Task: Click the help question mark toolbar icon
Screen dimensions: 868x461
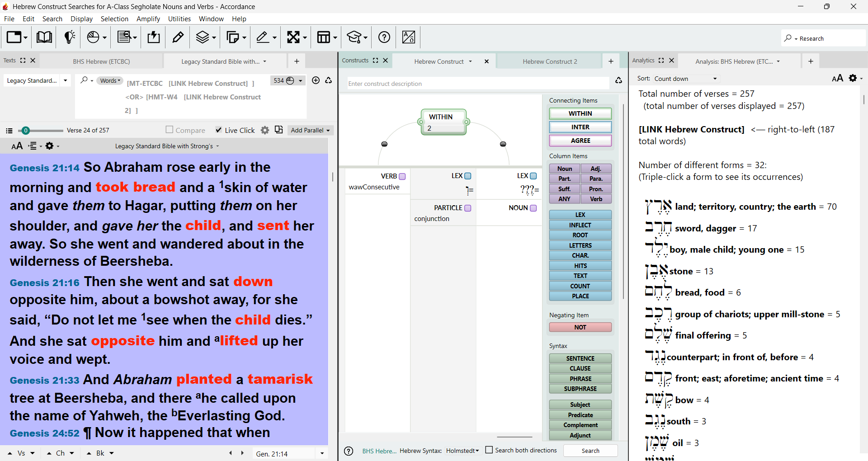Action: point(384,37)
